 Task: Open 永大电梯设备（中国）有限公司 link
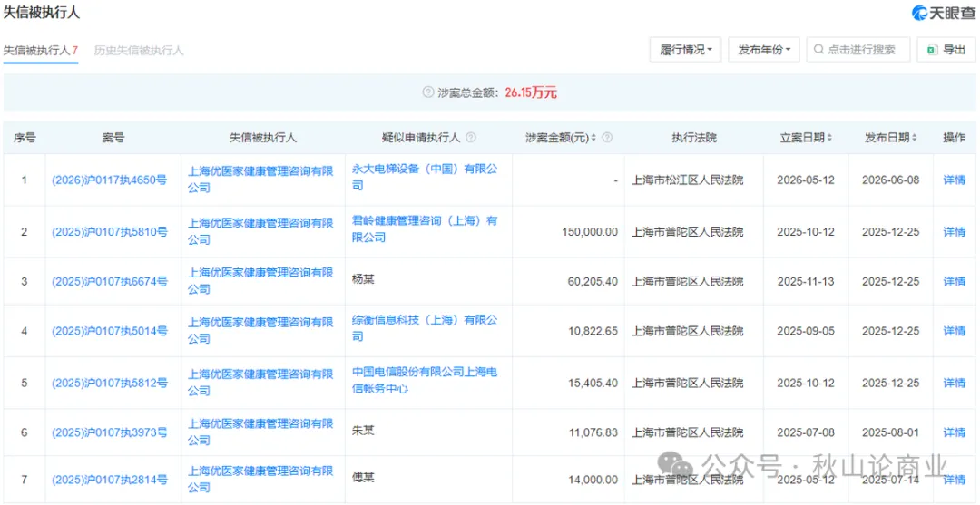(425, 178)
